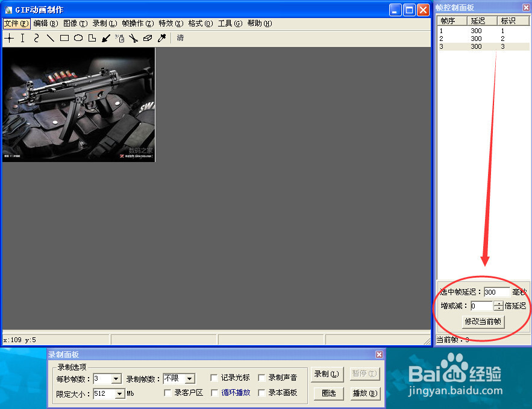Enable the 录客户区 checkbox

coord(167,393)
